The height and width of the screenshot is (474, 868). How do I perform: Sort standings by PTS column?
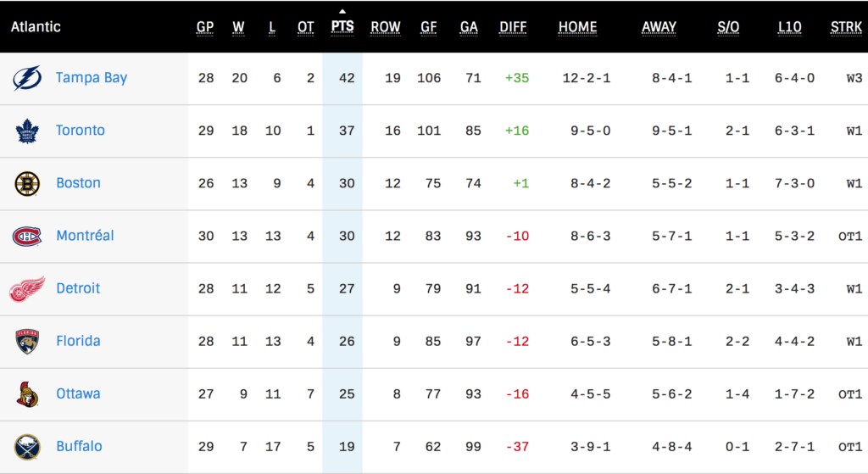(342, 26)
